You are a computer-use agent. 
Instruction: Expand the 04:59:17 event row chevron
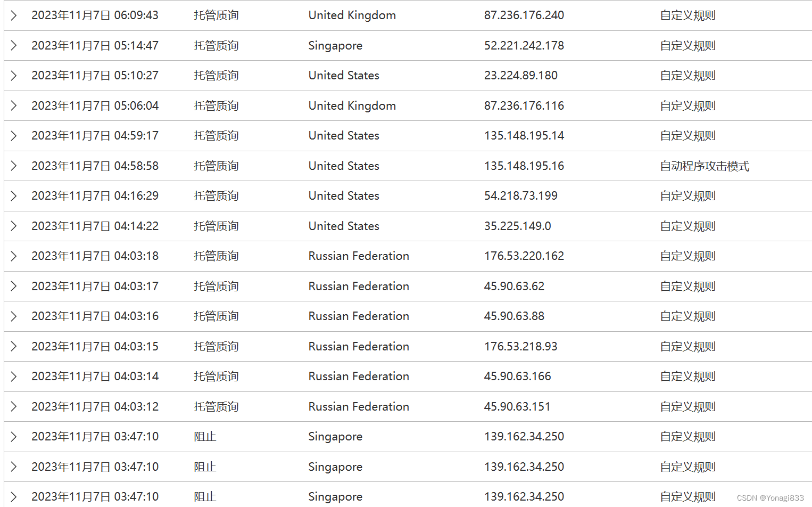(14, 136)
